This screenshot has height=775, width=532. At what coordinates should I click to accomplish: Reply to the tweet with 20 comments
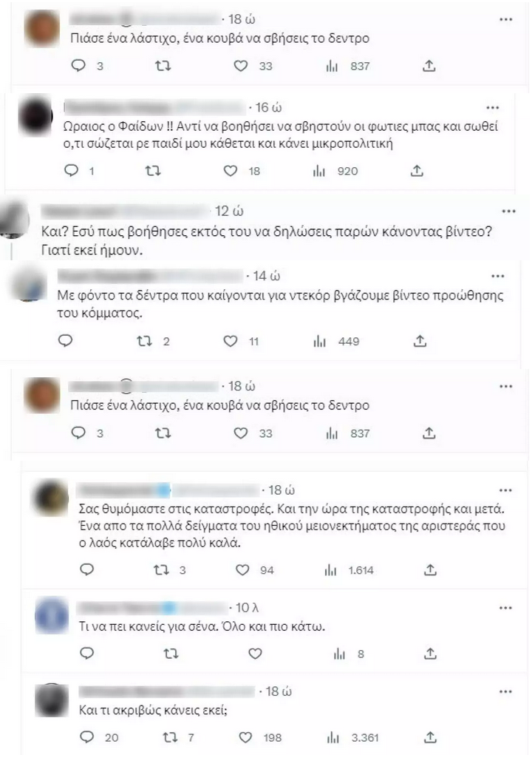click(87, 737)
